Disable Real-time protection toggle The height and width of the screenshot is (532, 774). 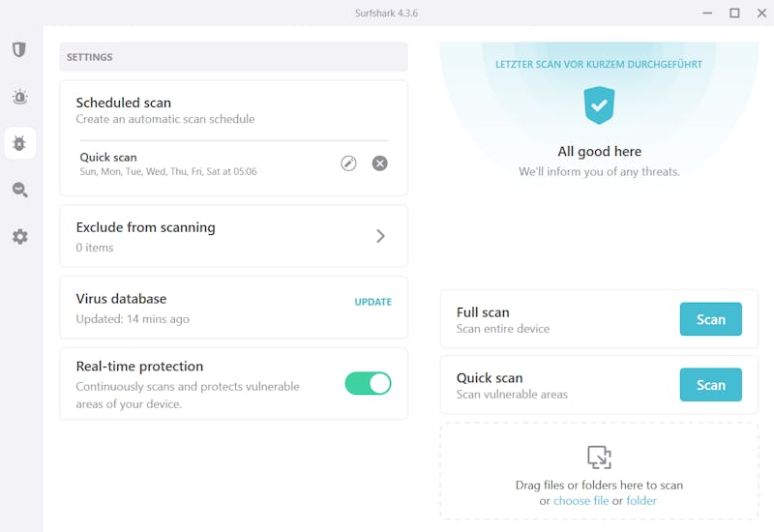click(368, 383)
